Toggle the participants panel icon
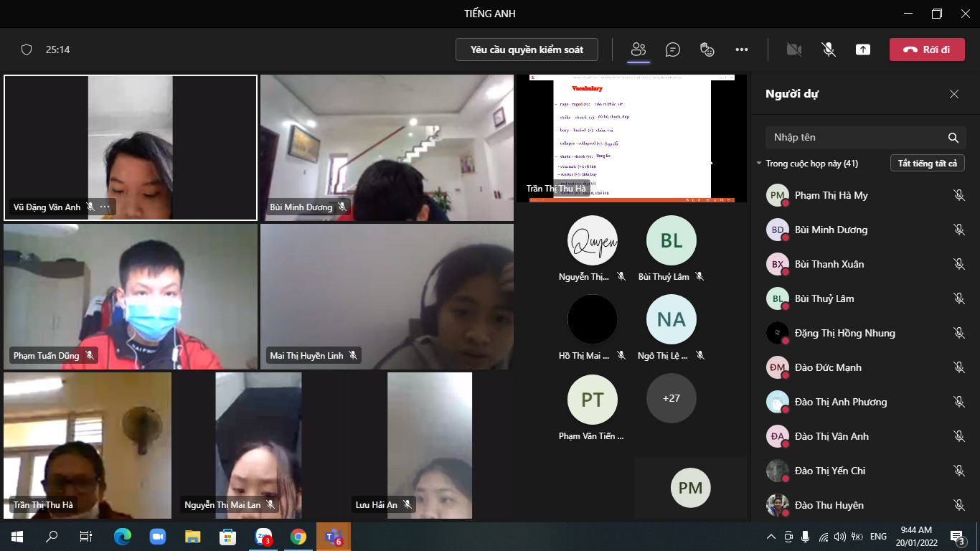980x551 pixels. point(638,50)
